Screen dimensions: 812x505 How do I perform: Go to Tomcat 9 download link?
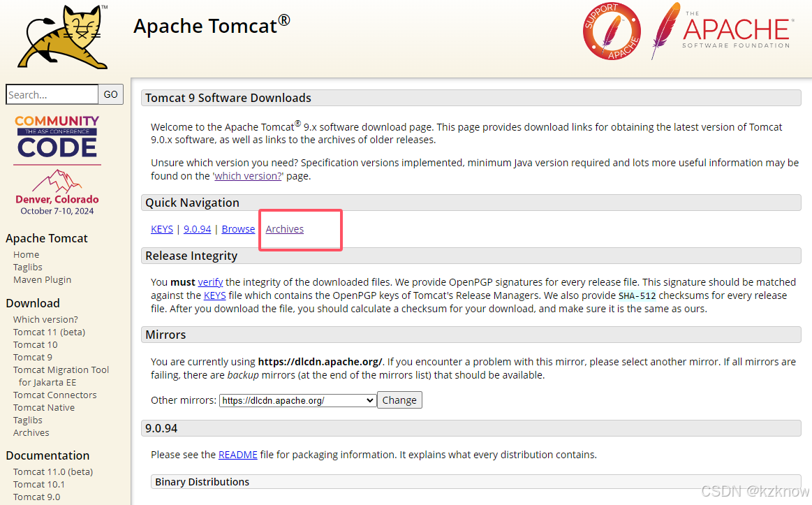pos(33,357)
